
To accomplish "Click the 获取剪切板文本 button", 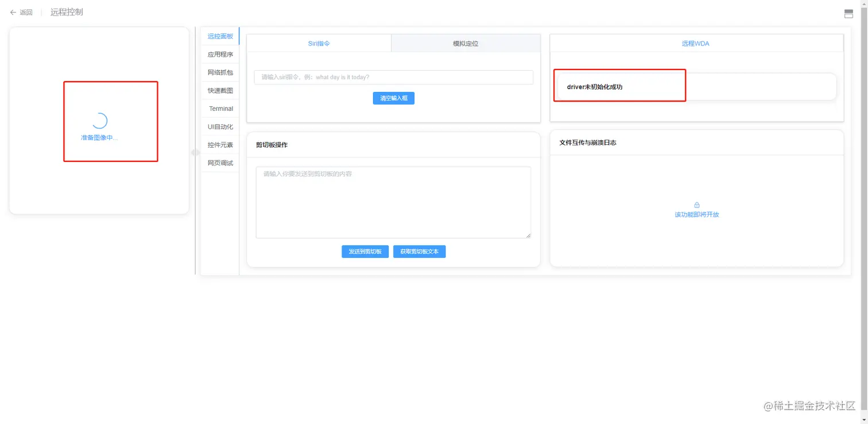I will (420, 252).
